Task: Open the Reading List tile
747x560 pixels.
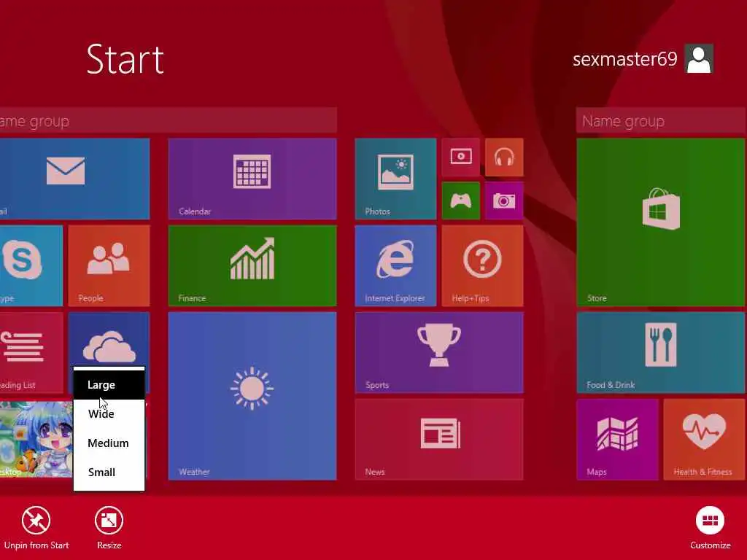Action: 31,353
